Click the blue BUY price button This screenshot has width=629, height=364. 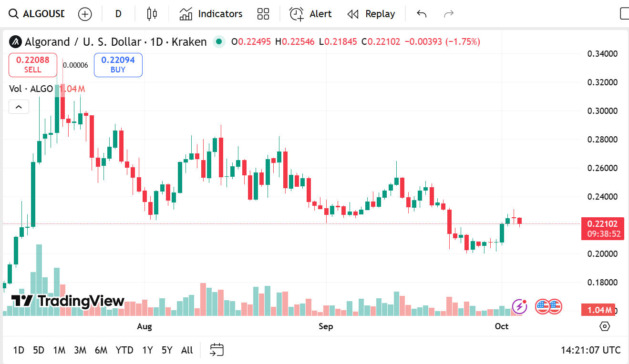[x=118, y=65]
